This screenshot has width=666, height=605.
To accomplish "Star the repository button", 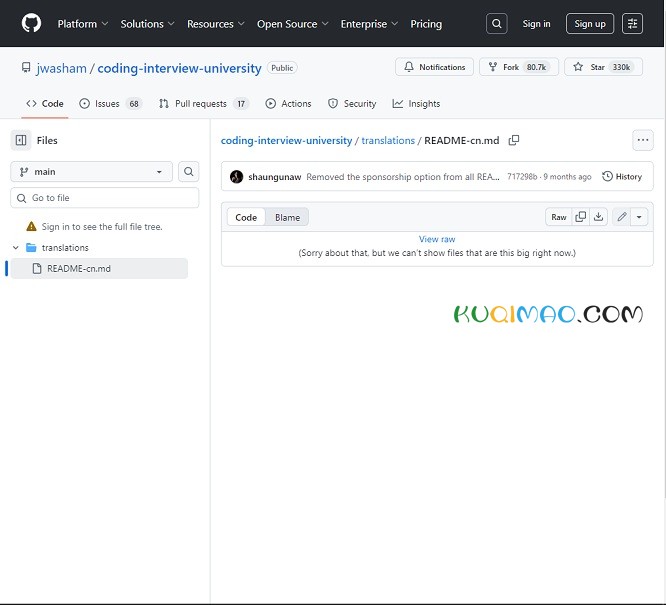I will pyautogui.click(x=603, y=67).
